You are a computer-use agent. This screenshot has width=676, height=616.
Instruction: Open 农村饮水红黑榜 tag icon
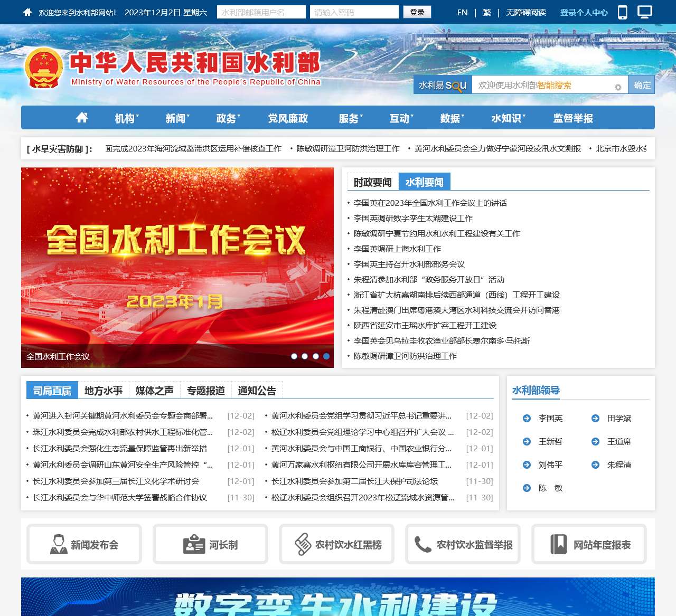point(303,544)
